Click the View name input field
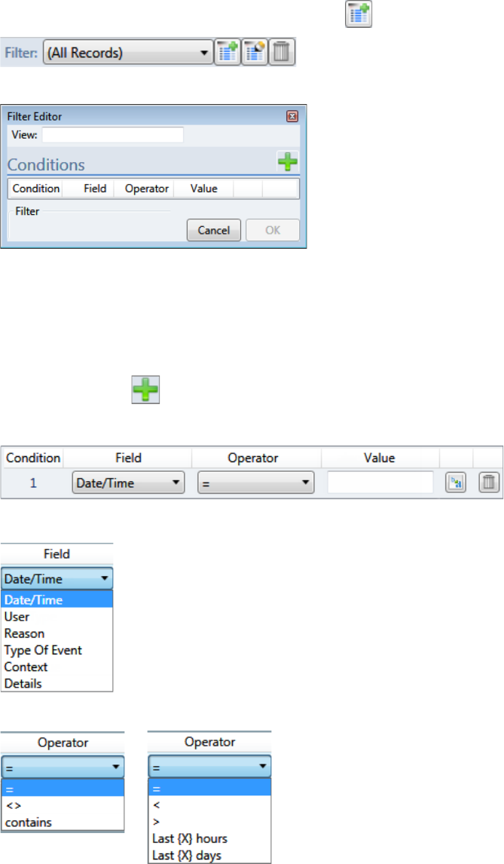The width and height of the screenshot is (504, 864). pyautogui.click(x=113, y=135)
